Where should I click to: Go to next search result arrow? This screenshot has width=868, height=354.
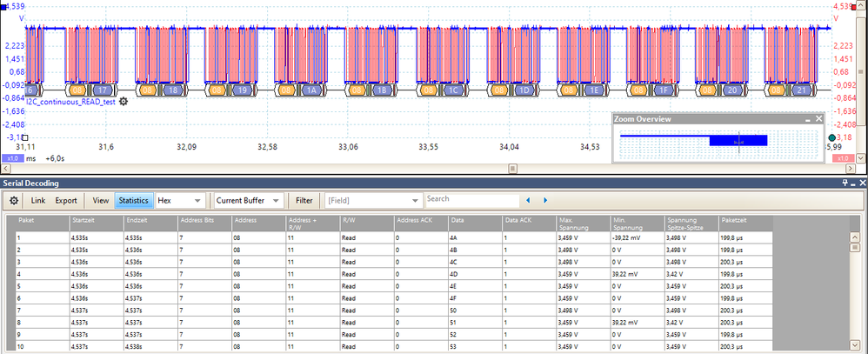[x=545, y=200]
